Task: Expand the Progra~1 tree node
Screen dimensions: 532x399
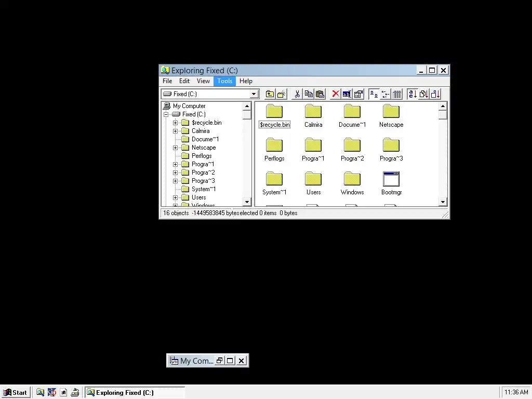Action: tap(175, 164)
